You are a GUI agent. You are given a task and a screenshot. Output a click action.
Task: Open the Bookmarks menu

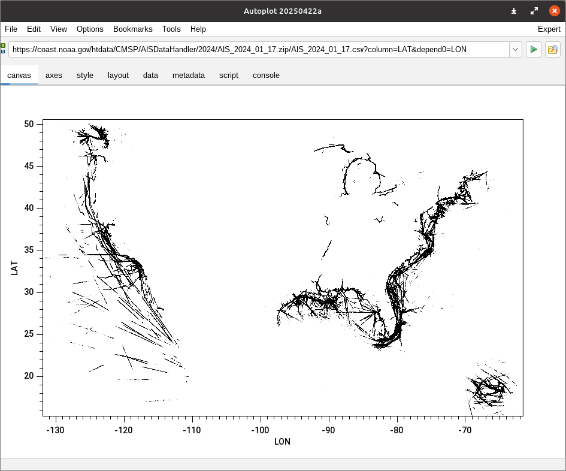(133, 29)
